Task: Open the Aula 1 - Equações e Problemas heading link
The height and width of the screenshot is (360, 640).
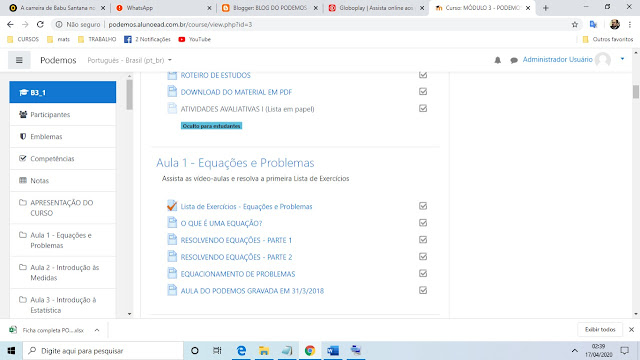Action: pos(235,163)
